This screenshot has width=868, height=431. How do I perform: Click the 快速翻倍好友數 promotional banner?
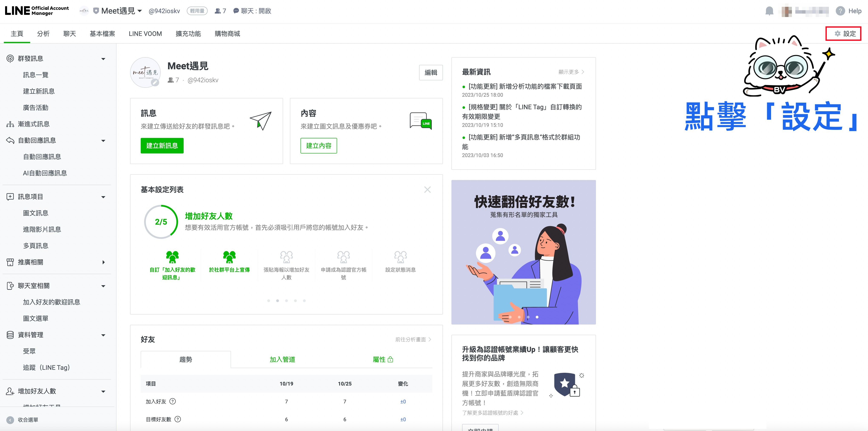(523, 252)
